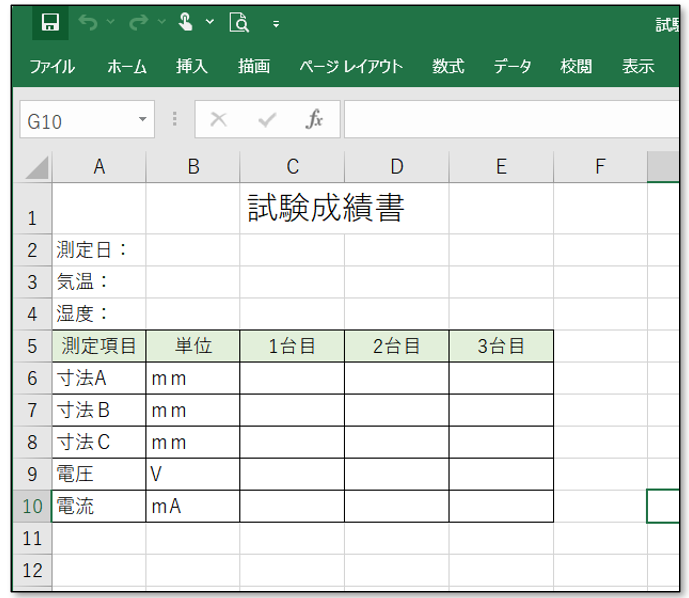Click the insert function fx icon
The width and height of the screenshot is (689, 598).
(x=314, y=120)
